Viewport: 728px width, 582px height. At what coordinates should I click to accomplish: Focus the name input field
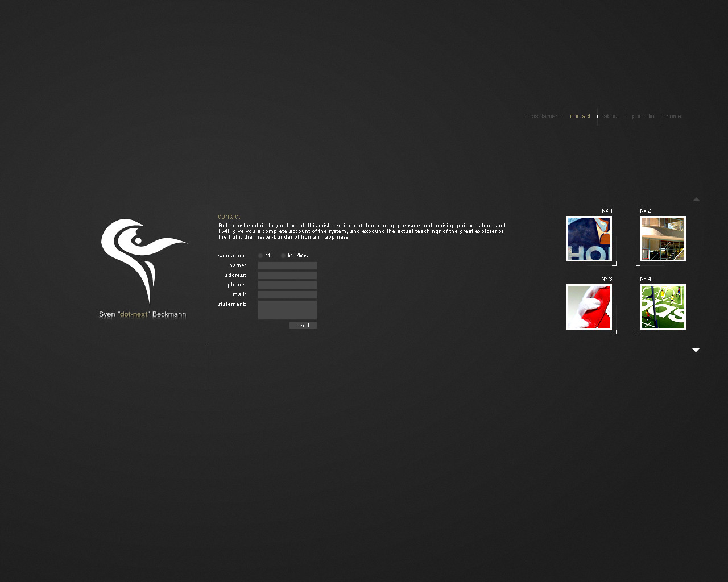(x=287, y=265)
